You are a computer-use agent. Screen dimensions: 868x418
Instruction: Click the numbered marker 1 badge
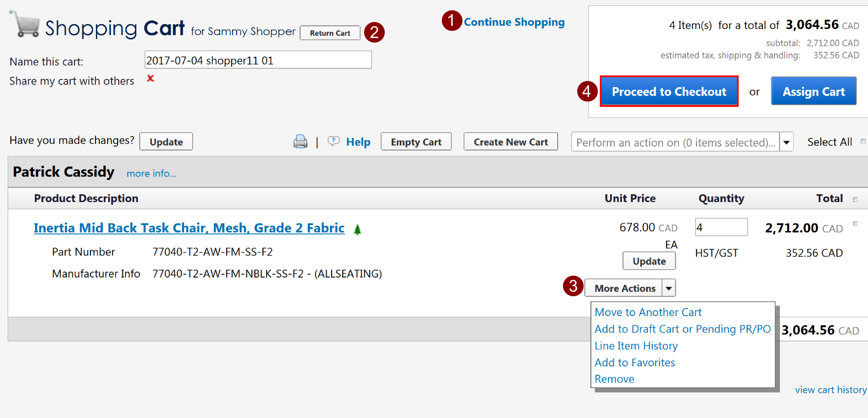tap(451, 21)
